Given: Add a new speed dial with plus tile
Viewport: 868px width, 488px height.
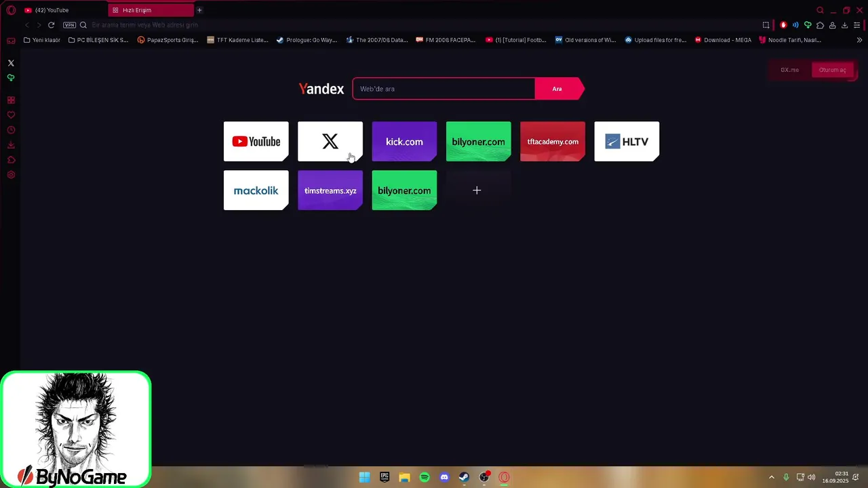Looking at the screenshot, I should coord(477,190).
